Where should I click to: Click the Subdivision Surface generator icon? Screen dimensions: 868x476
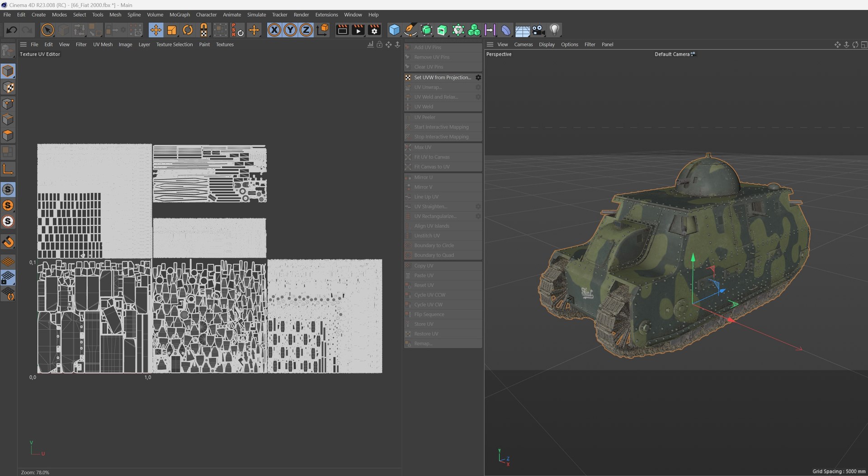[426, 30]
